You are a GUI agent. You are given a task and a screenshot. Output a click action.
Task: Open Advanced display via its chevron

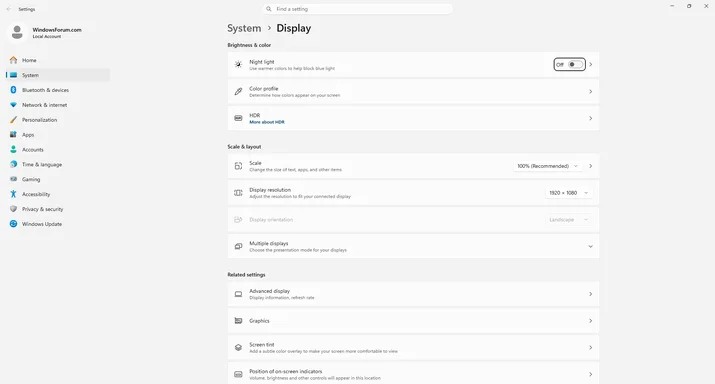591,294
